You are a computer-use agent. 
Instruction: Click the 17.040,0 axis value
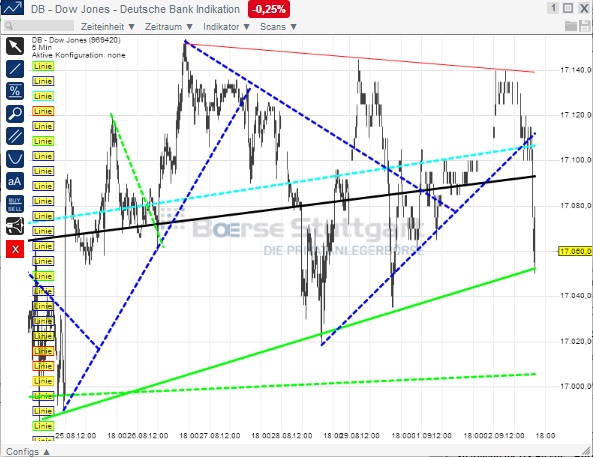[x=575, y=296]
